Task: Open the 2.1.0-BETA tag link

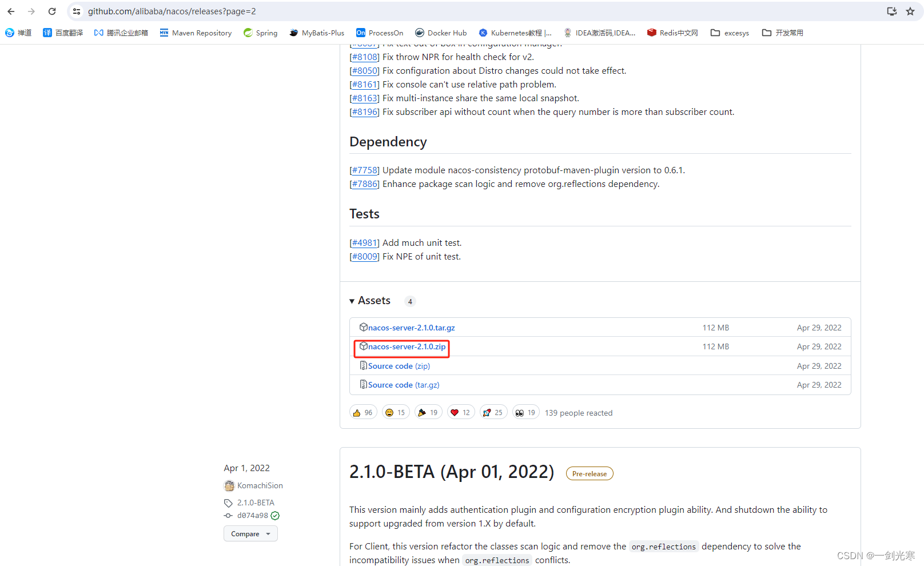Action: click(256, 503)
